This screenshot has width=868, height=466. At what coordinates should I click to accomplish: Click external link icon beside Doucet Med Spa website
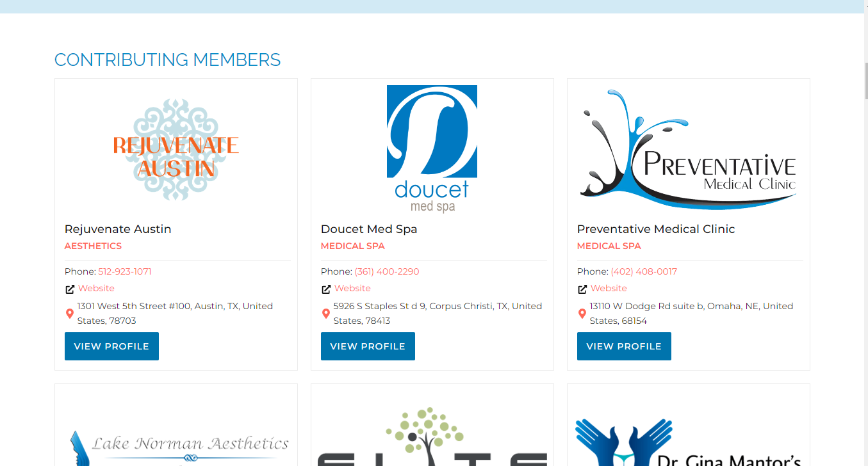(326, 289)
